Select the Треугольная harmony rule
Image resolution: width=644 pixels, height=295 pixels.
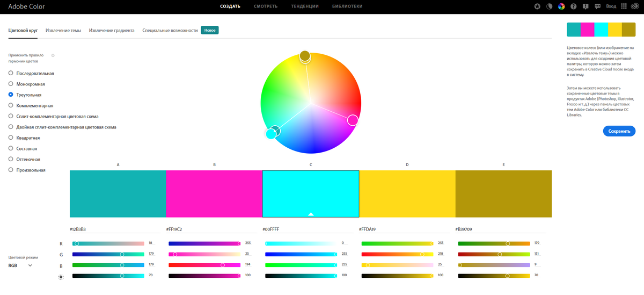(x=25, y=95)
